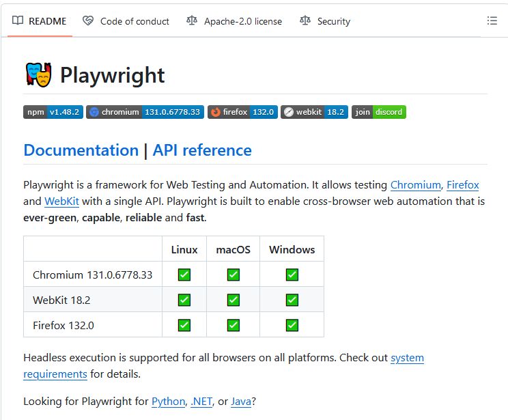The image size is (508, 420).
Task: Click the WebKit Windows green checkmark
Action: click(292, 300)
